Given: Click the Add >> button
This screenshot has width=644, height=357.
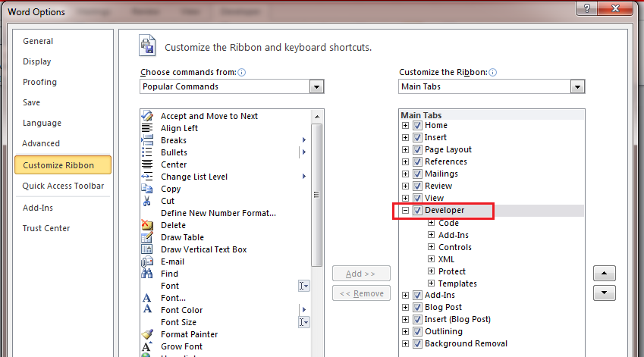Looking at the screenshot, I should (361, 274).
